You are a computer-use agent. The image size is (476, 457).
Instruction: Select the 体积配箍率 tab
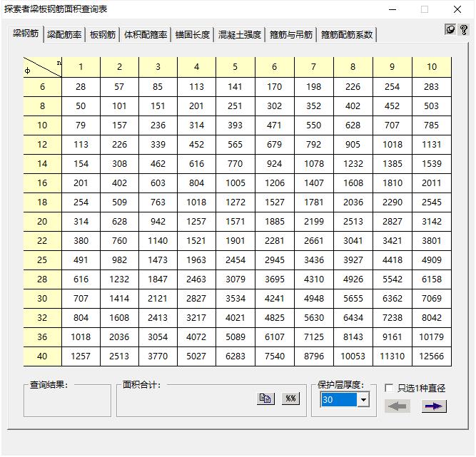click(146, 35)
